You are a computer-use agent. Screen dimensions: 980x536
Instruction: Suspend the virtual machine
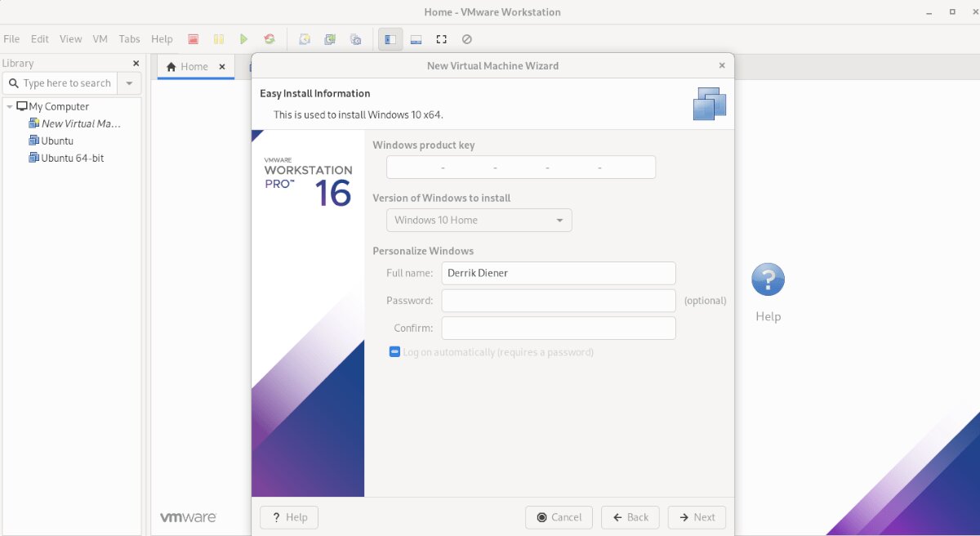pyautogui.click(x=218, y=38)
